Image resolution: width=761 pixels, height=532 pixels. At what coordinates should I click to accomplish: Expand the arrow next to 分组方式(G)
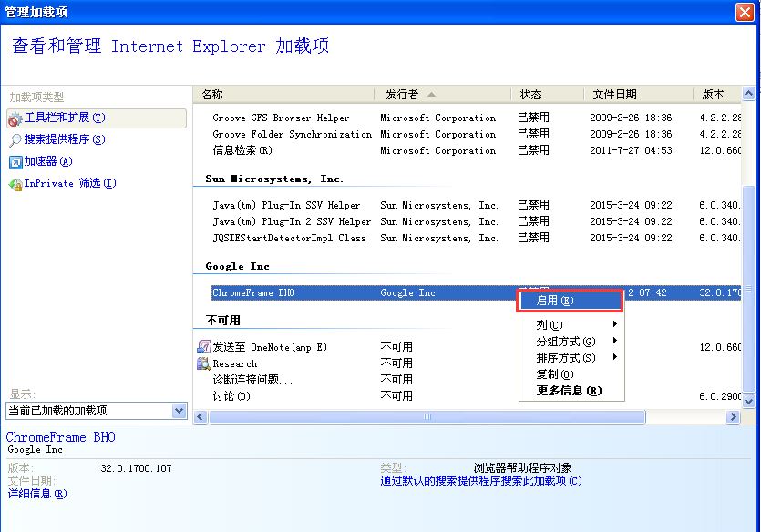click(x=615, y=341)
